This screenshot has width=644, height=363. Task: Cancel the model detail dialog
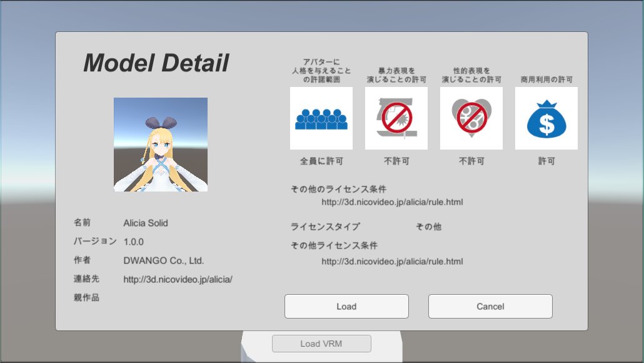tap(490, 306)
